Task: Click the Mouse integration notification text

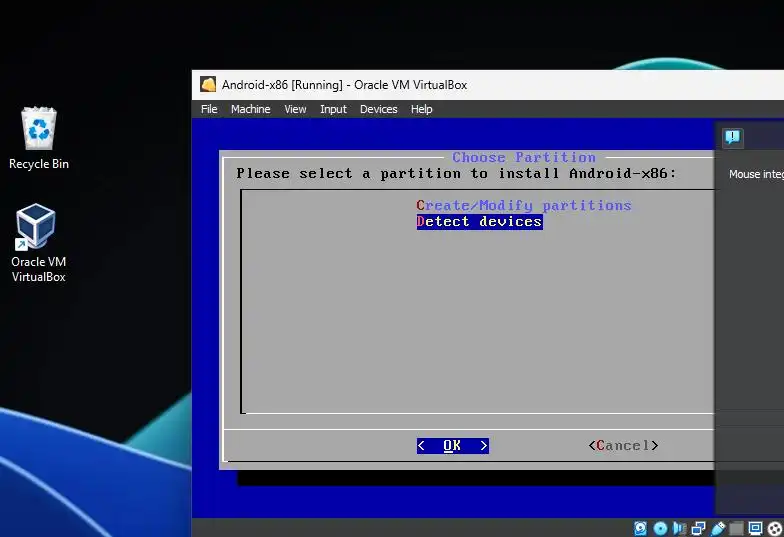Action: 756,174
